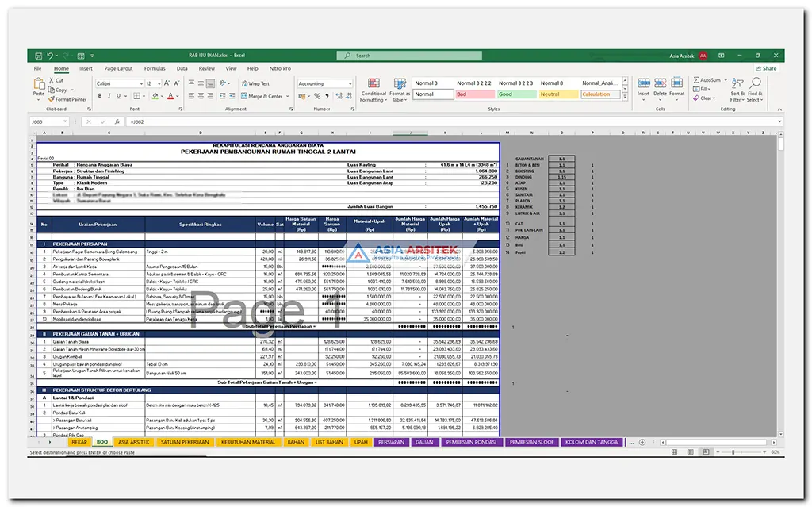Open Find & Select magnifier
812x507 pixels.
pyautogui.click(x=755, y=90)
